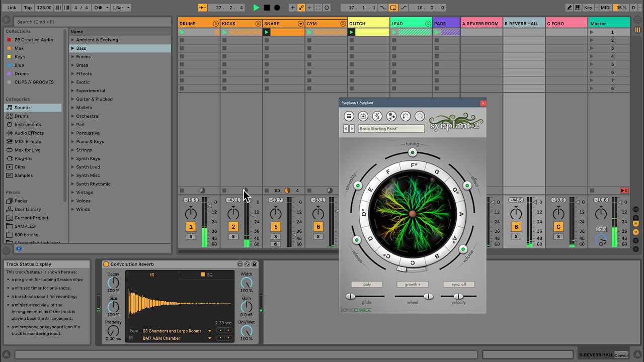The image size is (644, 362).
Task: Toggle track activator 1 on DRUMS
Action: coord(191,227)
